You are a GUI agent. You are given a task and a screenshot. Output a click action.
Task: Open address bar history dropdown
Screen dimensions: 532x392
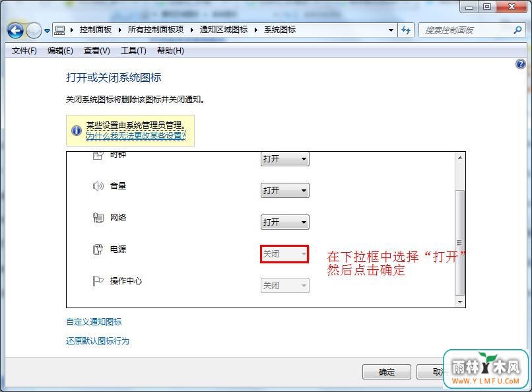pos(391,30)
